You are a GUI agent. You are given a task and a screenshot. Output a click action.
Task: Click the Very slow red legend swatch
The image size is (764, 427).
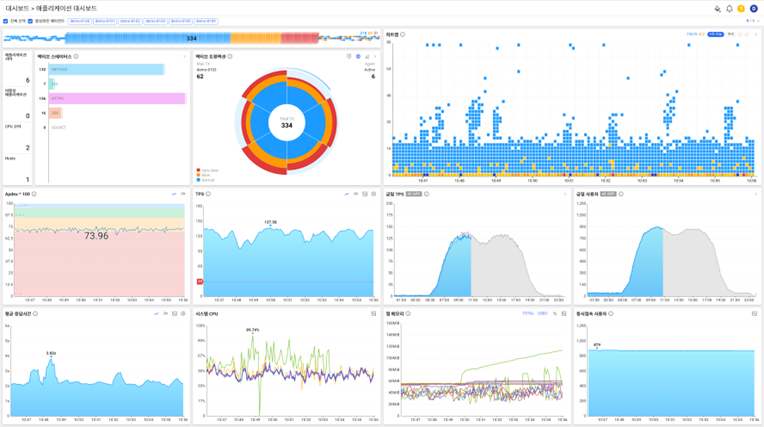click(x=199, y=171)
